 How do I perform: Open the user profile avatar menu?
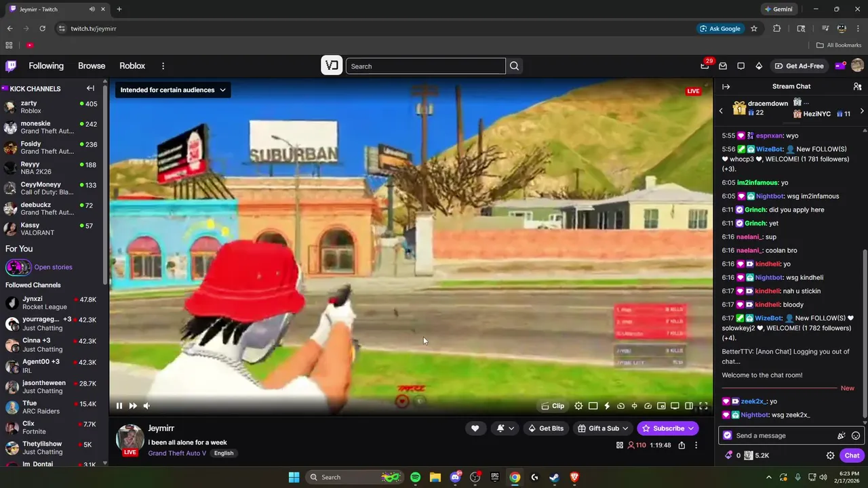[857, 66]
